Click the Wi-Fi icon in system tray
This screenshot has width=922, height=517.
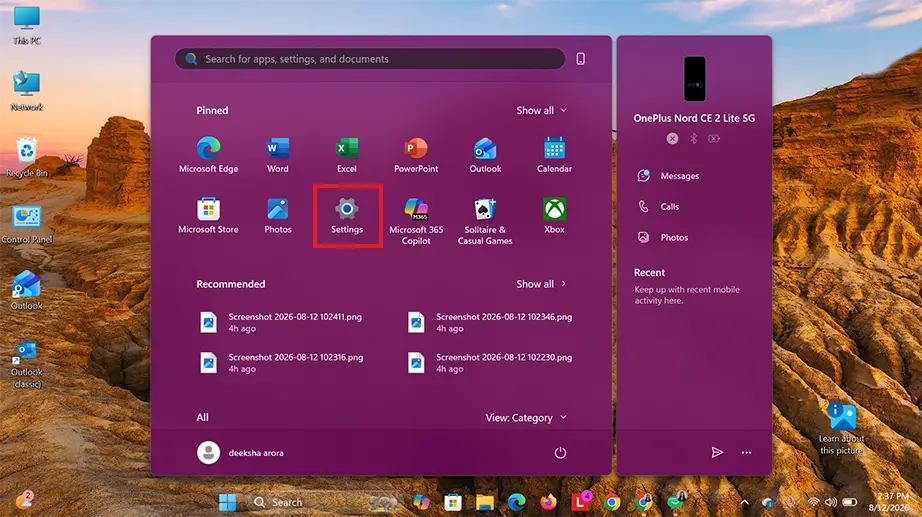813,502
